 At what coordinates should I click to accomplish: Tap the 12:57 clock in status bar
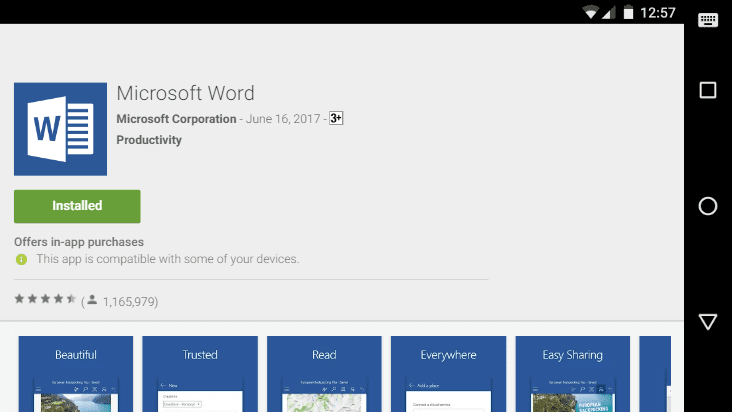tap(658, 13)
